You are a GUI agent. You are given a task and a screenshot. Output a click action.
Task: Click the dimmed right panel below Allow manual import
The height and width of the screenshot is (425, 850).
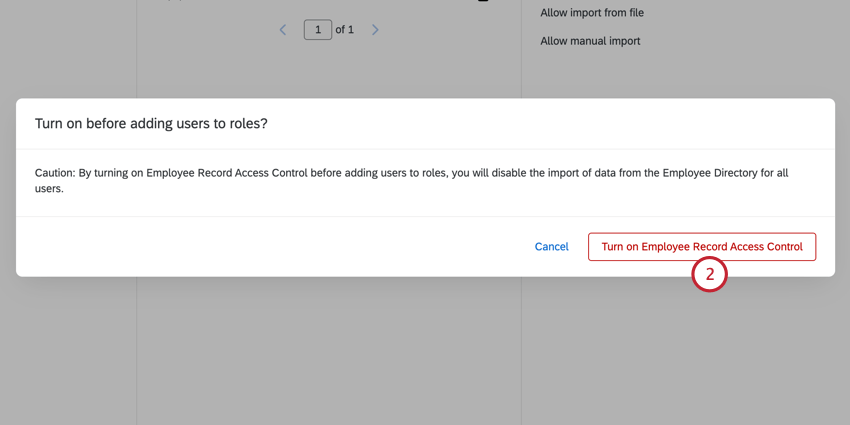point(680,75)
